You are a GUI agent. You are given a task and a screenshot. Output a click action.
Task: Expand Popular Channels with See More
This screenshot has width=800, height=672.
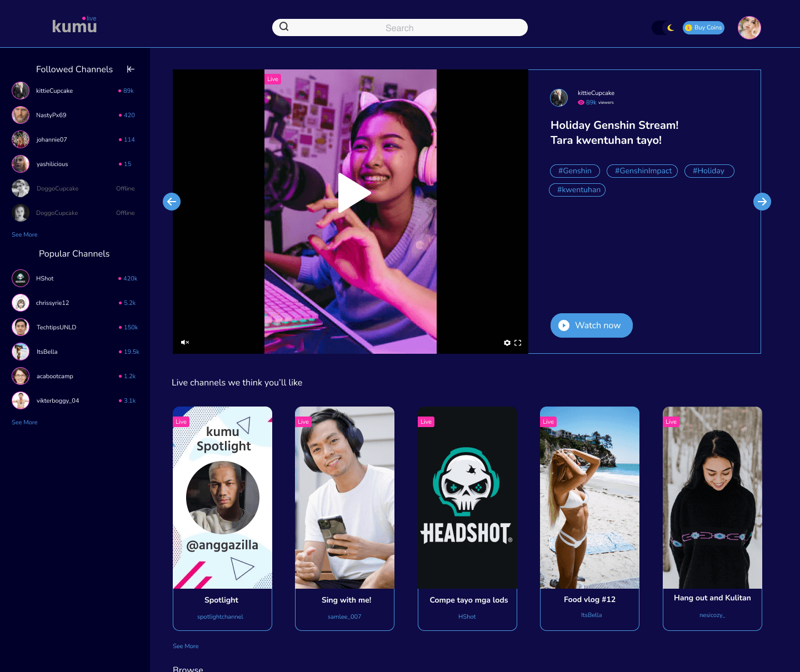click(x=24, y=422)
